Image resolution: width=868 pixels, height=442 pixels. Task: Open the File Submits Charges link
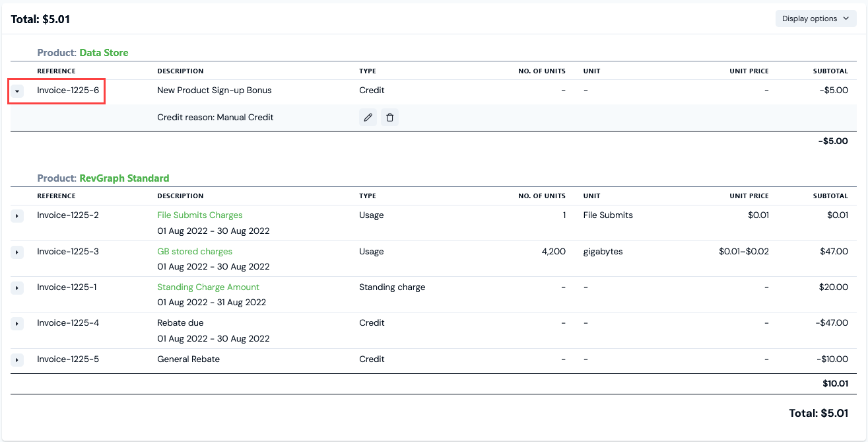(199, 215)
